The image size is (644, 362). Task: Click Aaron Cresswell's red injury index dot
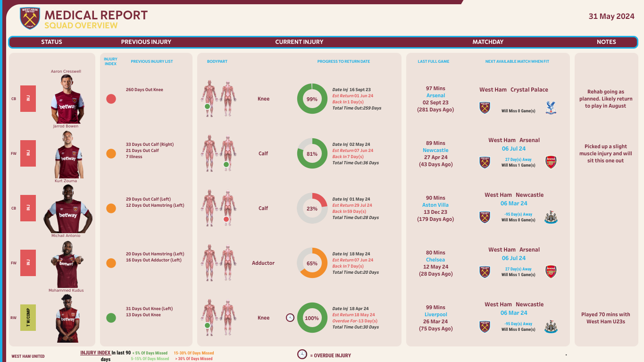111,99
